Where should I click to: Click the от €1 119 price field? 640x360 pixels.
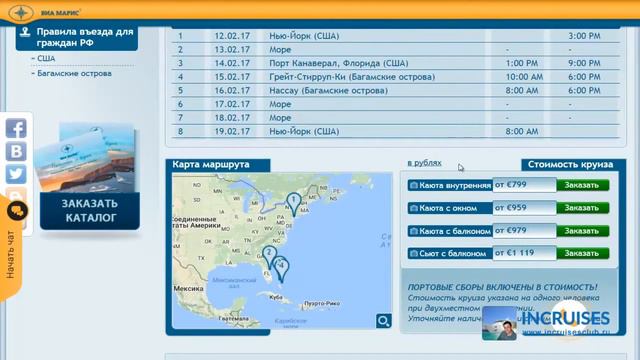click(524, 253)
